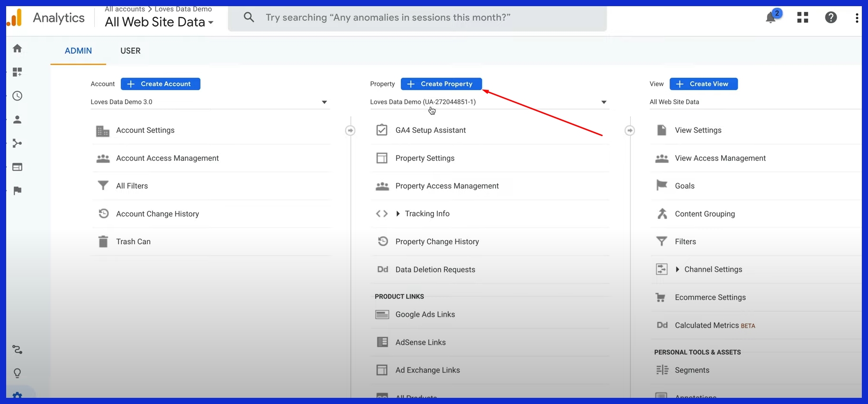The height and width of the screenshot is (404, 868).
Task: Expand the Channel Settings section
Action: coord(678,269)
